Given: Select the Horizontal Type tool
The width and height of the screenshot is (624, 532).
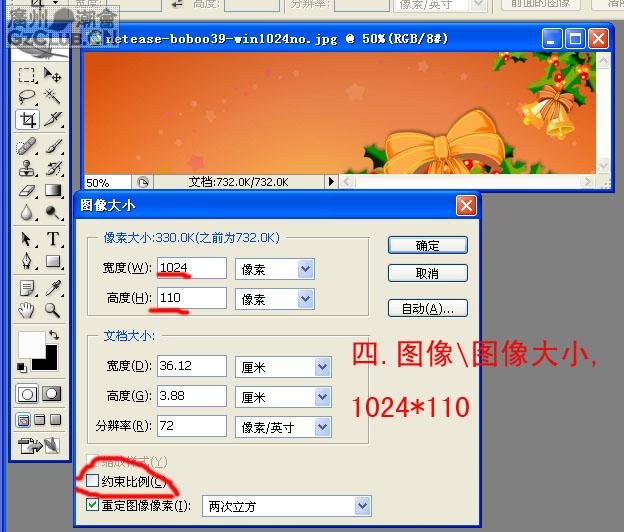Looking at the screenshot, I should coord(54,239).
